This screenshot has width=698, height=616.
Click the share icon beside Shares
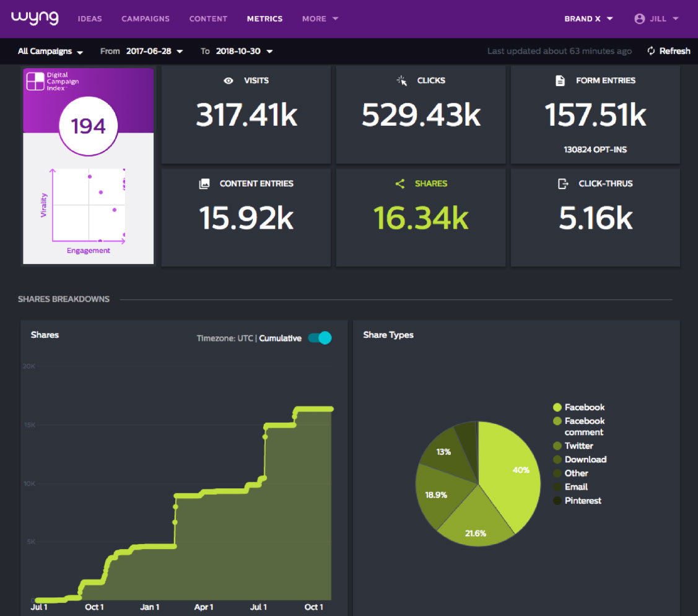coord(400,184)
